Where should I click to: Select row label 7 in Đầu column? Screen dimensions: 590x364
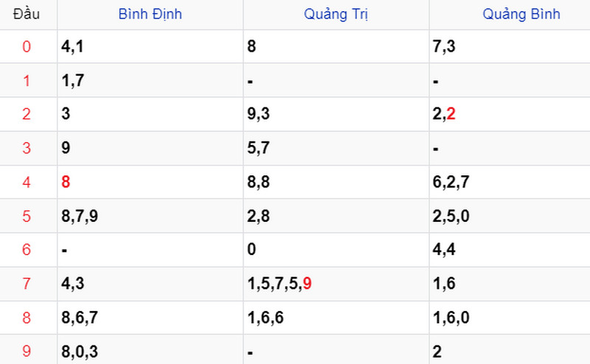tap(27, 284)
